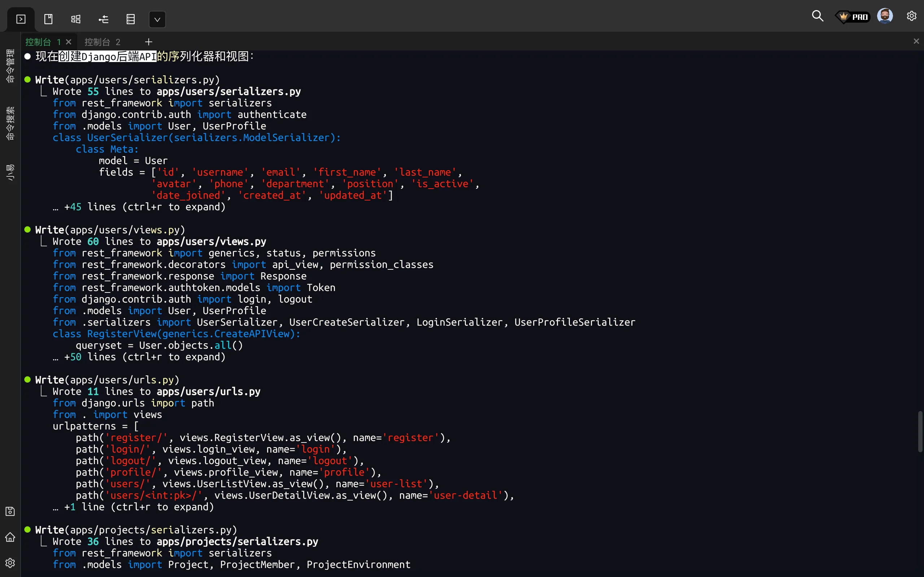
Task: Click the PRO membership badge
Action: click(853, 17)
